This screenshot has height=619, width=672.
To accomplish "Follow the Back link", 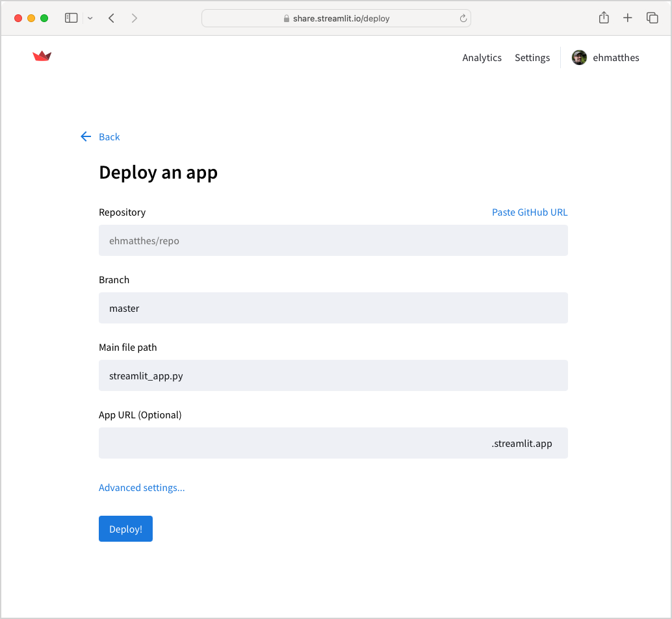I will [109, 137].
